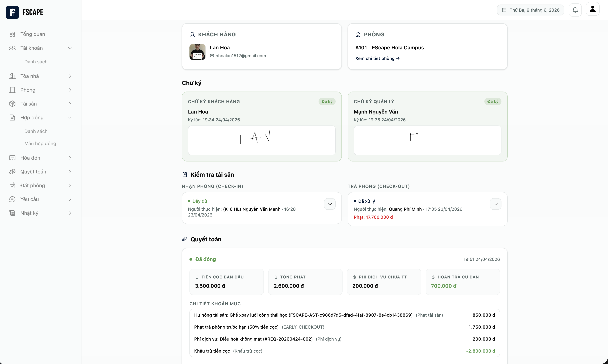
Task: Open Danh sách under Tài khoản
Action: click(36, 62)
